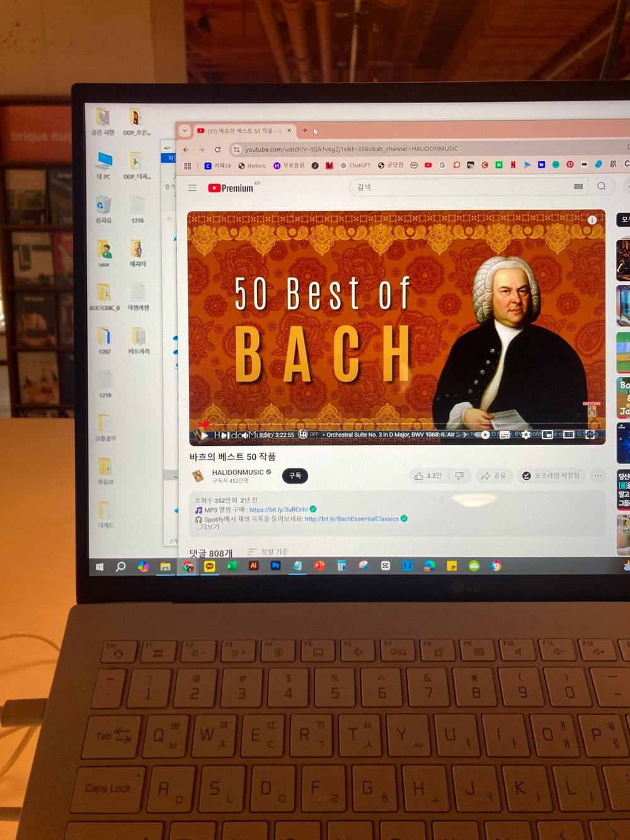Open File Explorer from taskbar
Viewport: 630px width, 840px height.
pos(165,567)
